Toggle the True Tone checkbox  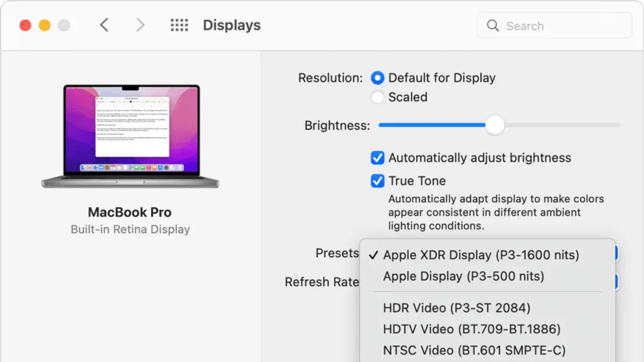(x=378, y=181)
